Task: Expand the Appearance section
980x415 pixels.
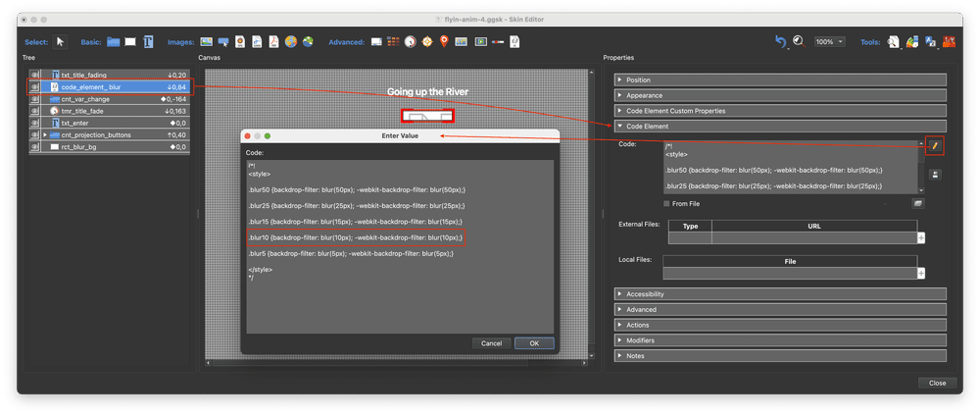Action: [780, 95]
